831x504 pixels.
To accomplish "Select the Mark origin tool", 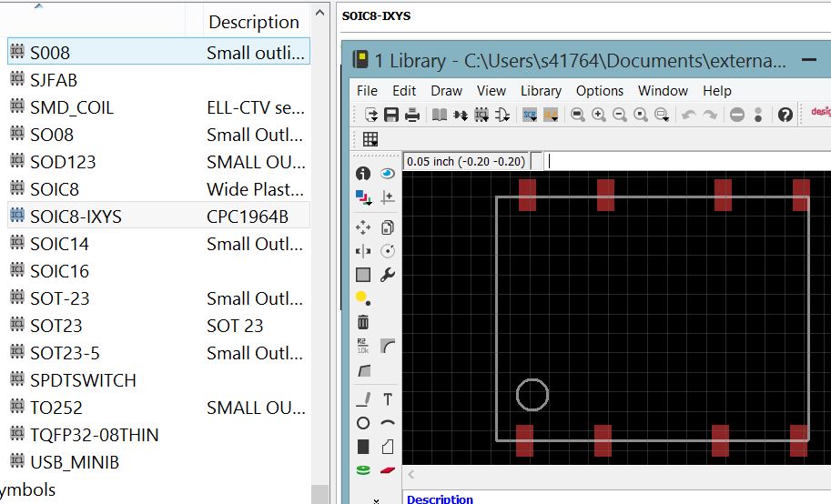I will 388,197.
